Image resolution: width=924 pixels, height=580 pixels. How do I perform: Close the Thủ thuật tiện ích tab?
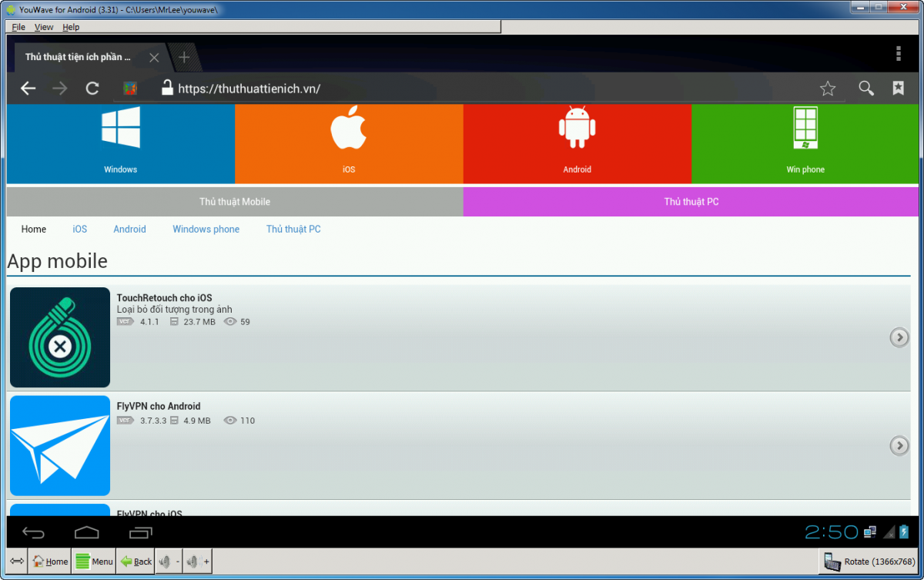pos(154,58)
